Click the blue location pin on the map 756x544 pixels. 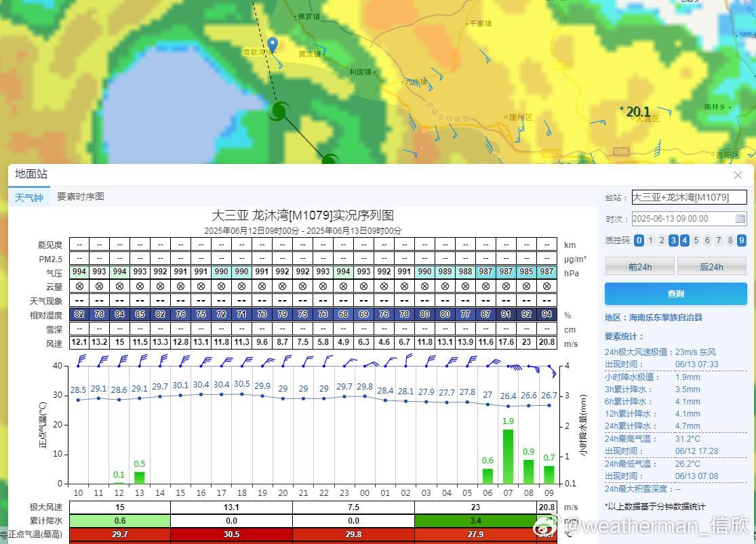coord(273,45)
